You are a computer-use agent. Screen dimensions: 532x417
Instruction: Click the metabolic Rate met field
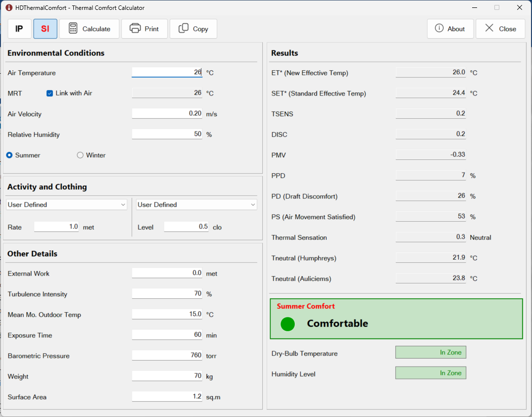56,227
